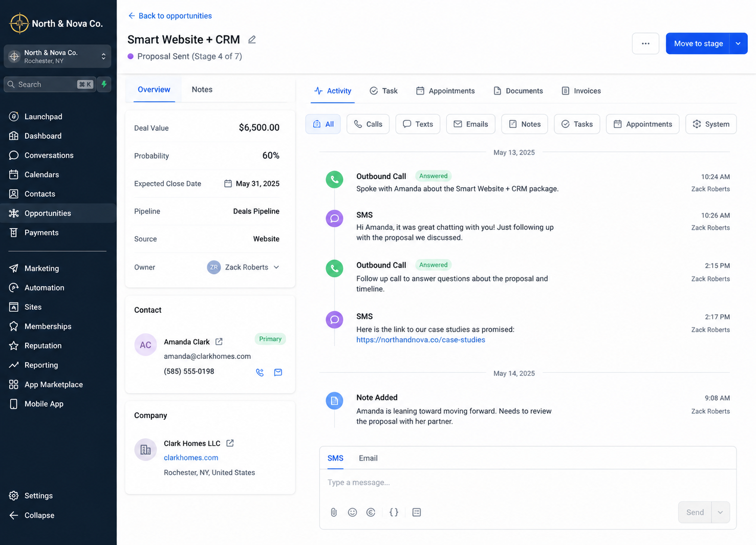Click the first Outbound Call green phone icon
Image resolution: width=756 pixels, height=545 pixels.
tap(334, 180)
